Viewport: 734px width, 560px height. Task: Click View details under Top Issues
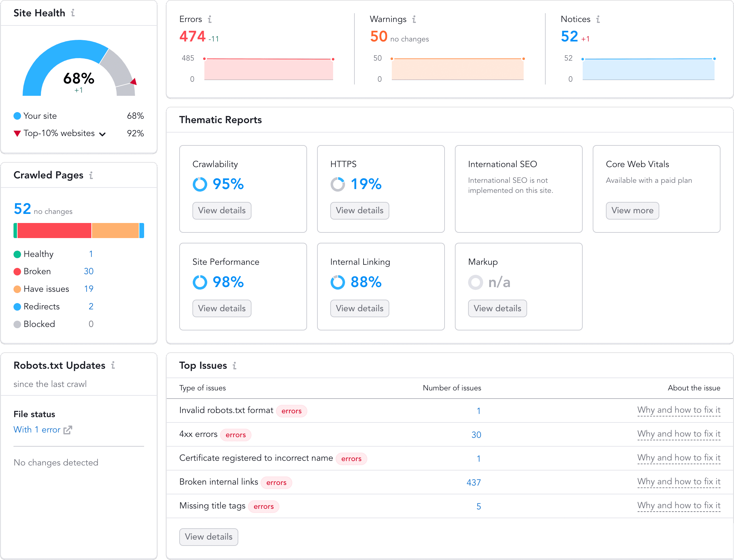click(x=209, y=537)
